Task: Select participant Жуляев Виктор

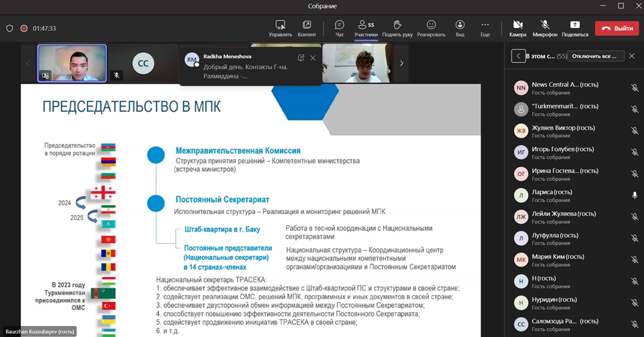Action: click(574, 131)
